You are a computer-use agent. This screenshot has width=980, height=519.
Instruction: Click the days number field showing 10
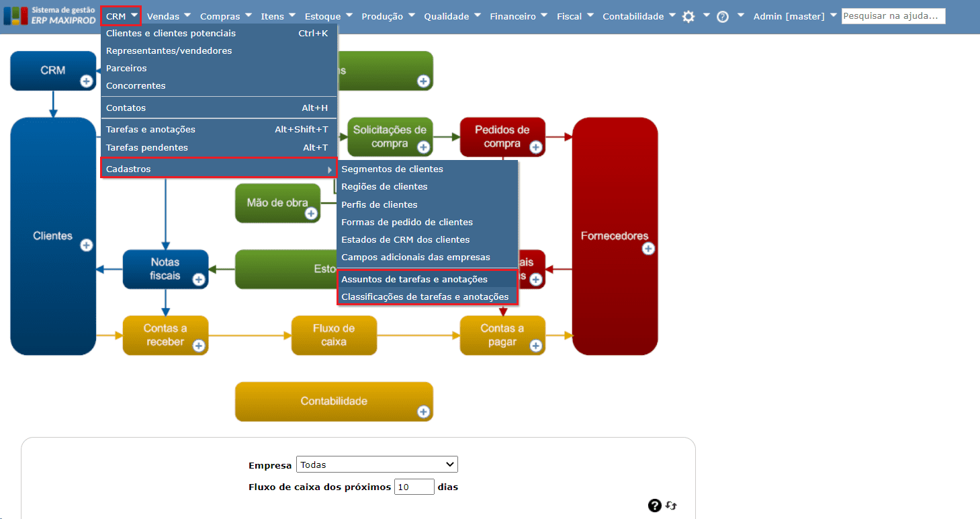pyautogui.click(x=414, y=487)
